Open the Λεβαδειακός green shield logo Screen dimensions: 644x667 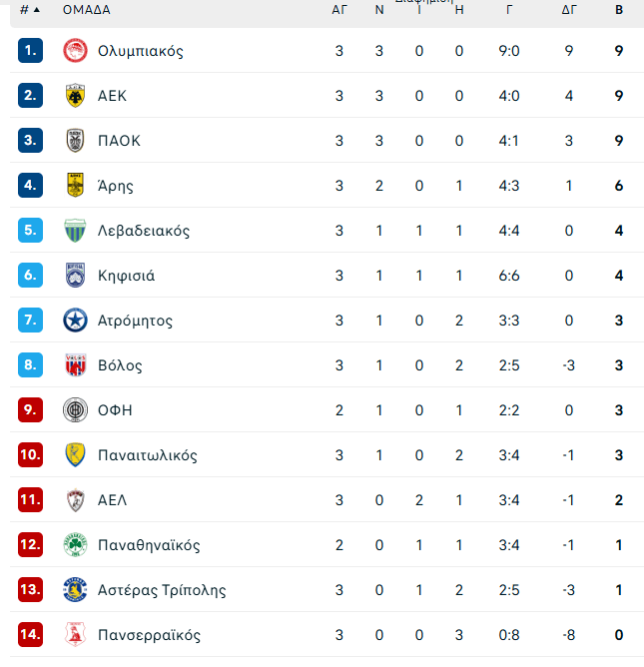pyautogui.click(x=75, y=230)
